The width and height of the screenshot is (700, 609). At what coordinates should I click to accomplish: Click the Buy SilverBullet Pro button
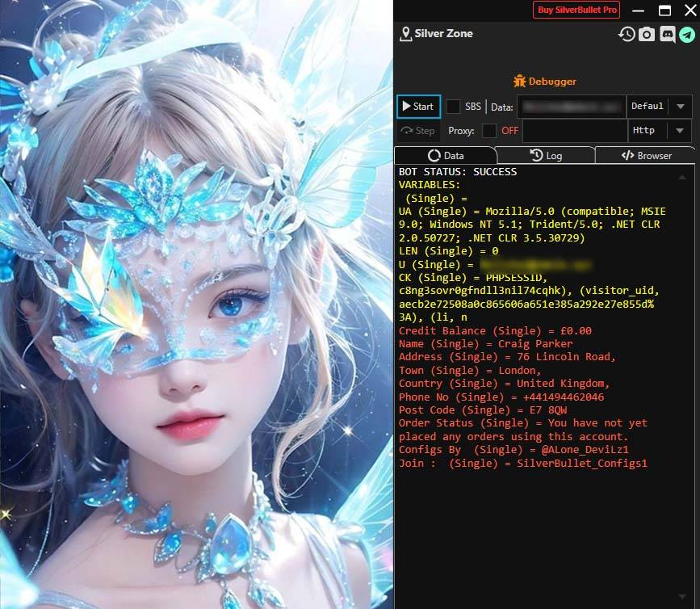tap(576, 10)
